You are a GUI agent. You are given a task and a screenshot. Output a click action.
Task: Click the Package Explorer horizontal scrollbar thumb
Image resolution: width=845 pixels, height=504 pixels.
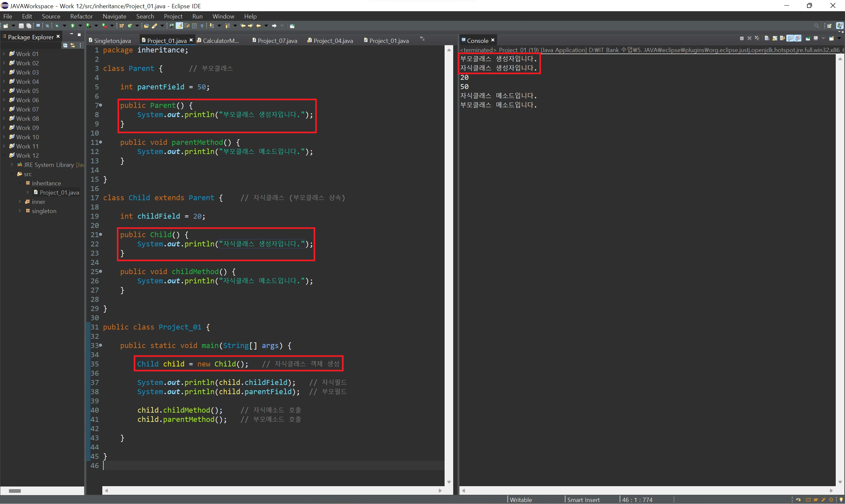pos(15,491)
